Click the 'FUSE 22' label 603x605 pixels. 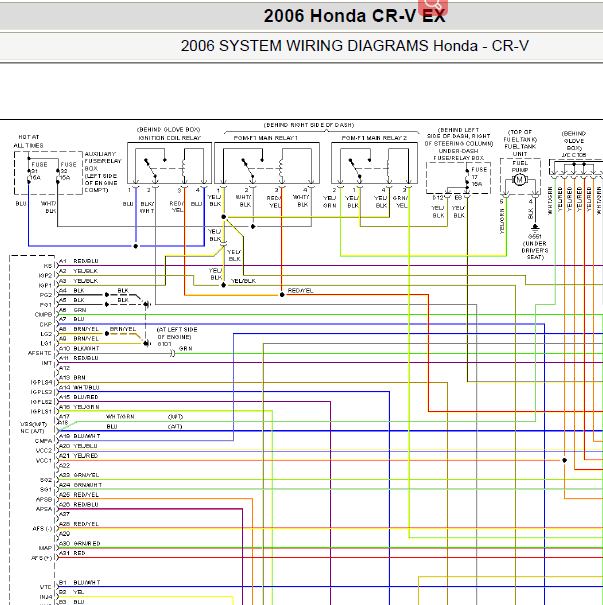[x=67, y=171]
